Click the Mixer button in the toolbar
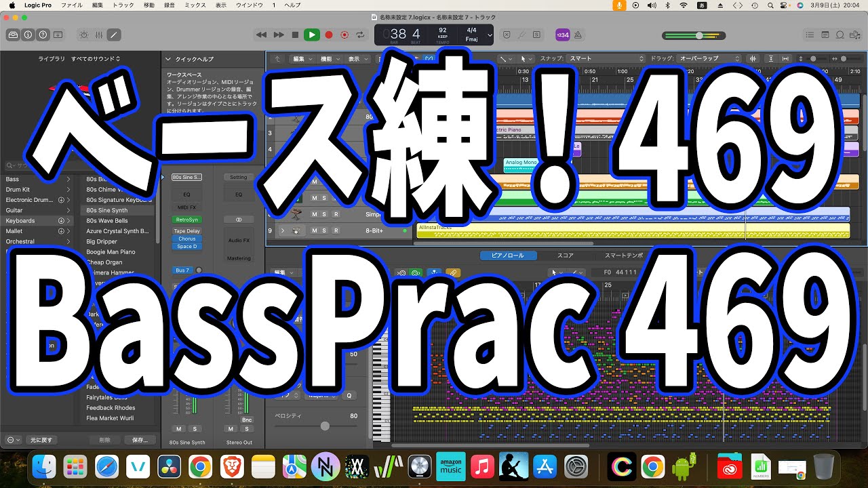Viewport: 868px width, 488px height. pos(99,35)
